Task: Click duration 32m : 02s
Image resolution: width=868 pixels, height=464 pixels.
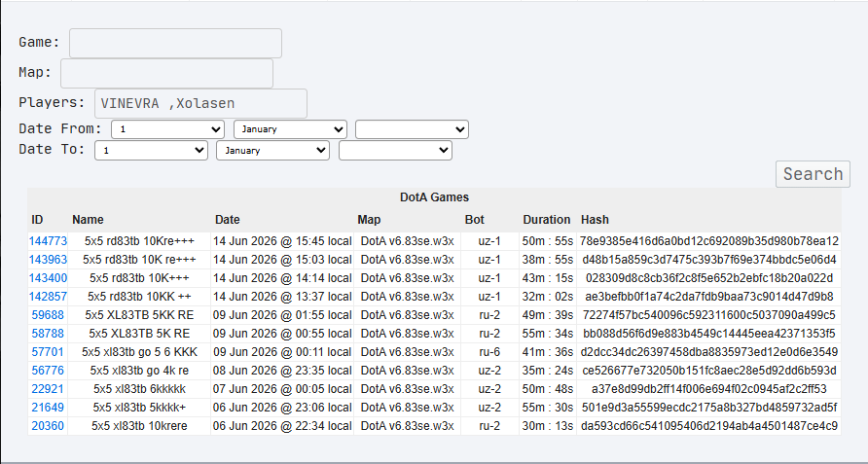Action: 548,297
